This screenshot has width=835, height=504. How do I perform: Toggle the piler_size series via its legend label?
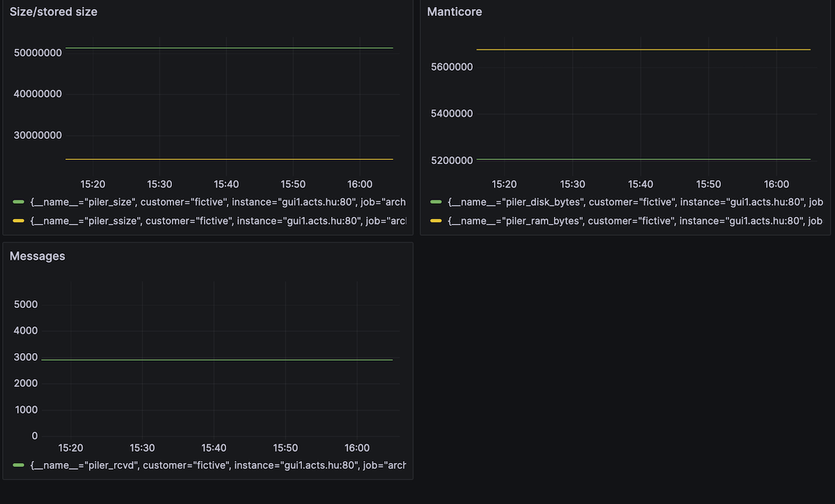click(x=217, y=202)
